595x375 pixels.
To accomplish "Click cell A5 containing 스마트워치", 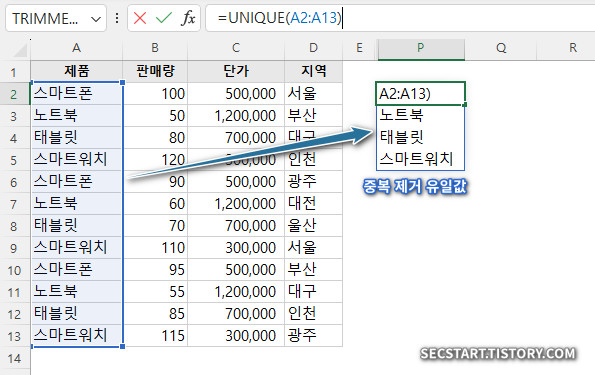I will tap(77, 159).
